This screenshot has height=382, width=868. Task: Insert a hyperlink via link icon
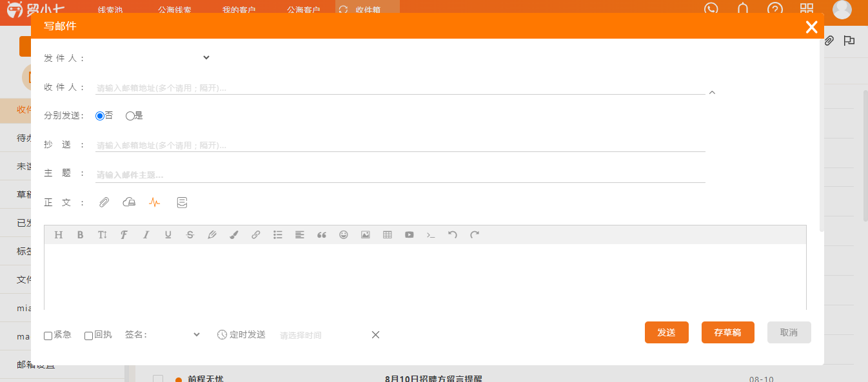point(256,235)
